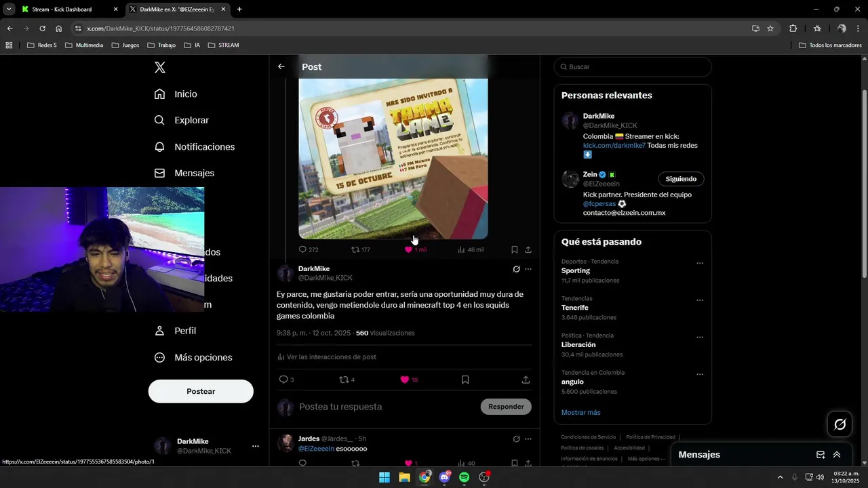868x488 pixels.
Task: Compose new message icon in Mensajes
Action: [821, 455]
